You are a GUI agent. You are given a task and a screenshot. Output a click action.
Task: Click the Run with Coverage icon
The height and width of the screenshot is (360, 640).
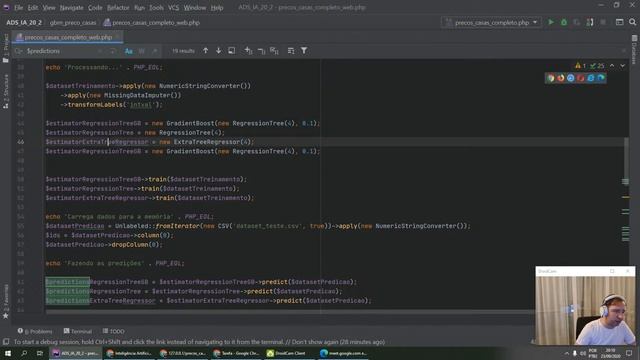click(x=577, y=22)
